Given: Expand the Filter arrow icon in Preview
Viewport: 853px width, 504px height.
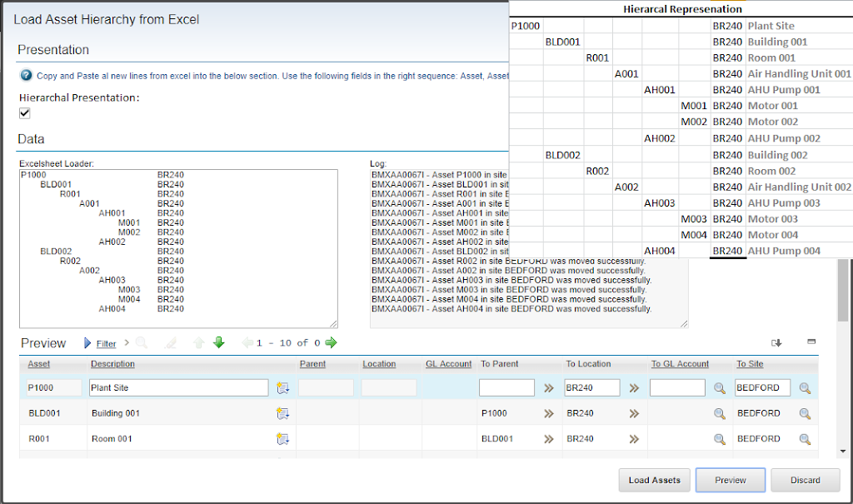Looking at the screenshot, I should (x=87, y=343).
